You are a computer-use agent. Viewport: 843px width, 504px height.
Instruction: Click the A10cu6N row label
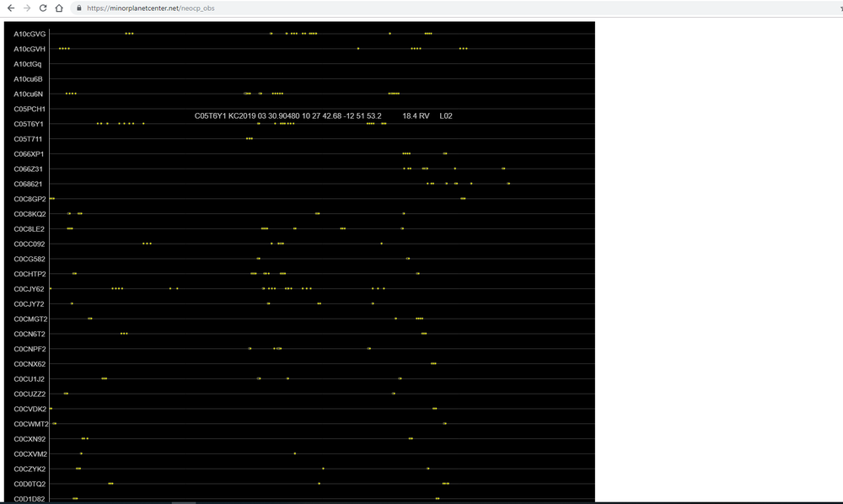point(29,94)
